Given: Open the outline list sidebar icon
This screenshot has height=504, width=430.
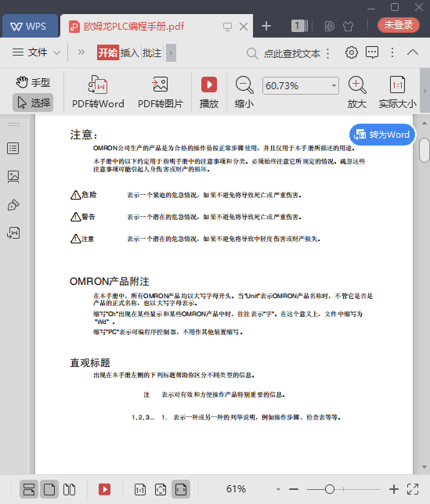Looking at the screenshot, I should pos(13,149).
